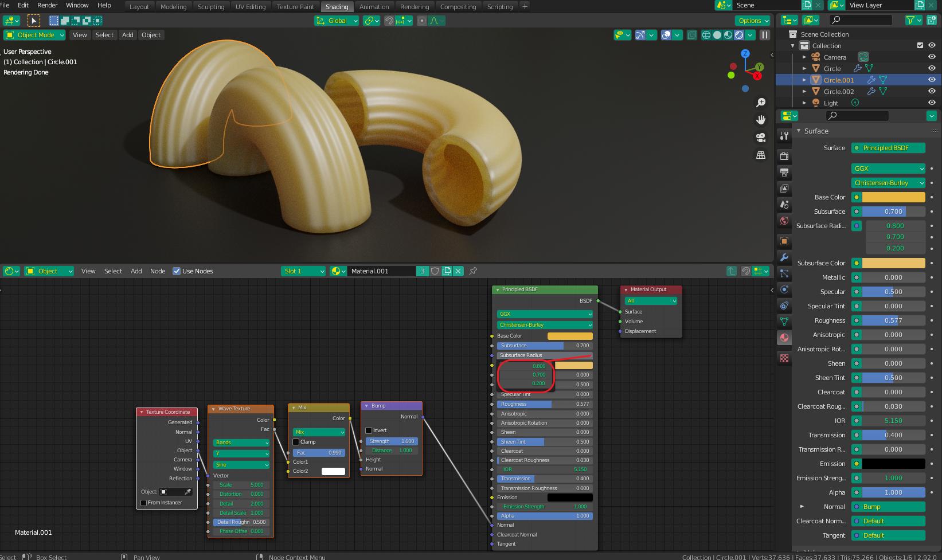This screenshot has width=942, height=560.
Task: Hide Circle.002 with its eye icon
Action: 932,92
